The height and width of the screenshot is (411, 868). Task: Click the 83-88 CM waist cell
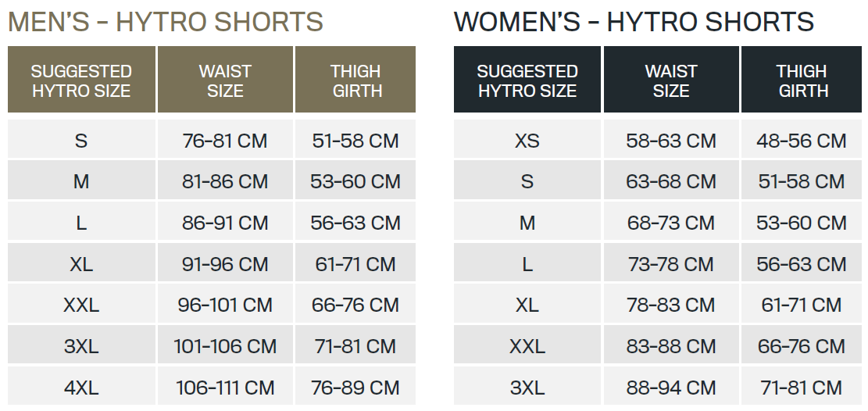pyautogui.click(x=671, y=345)
